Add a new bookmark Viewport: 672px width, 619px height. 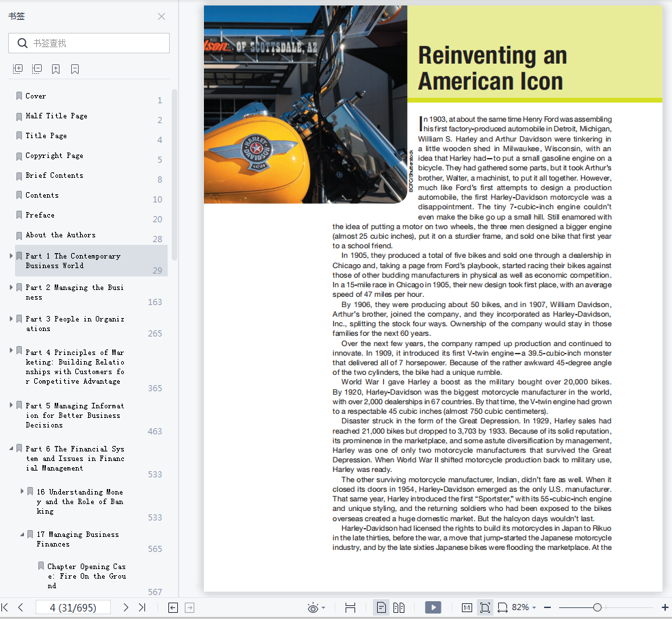point(55,69)
